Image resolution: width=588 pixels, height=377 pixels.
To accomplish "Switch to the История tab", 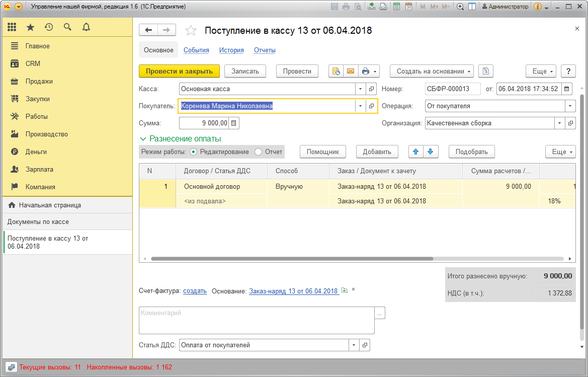I will (231, 50).
